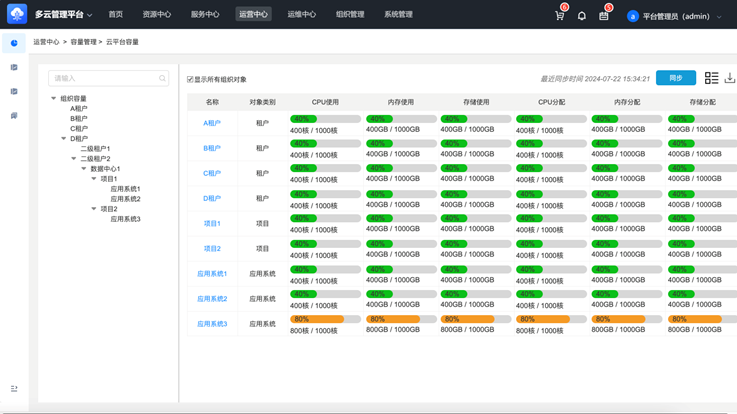The height and width of the screenshot is (414, 737).
Task: Open the shopping cart icon
Action: tap(559, 16)
